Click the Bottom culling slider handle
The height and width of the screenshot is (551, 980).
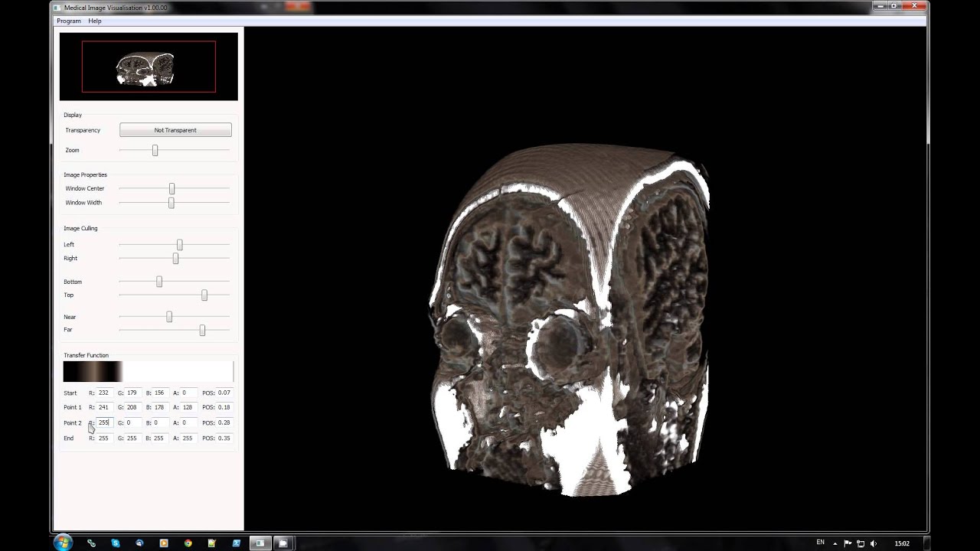pos(159,282)
